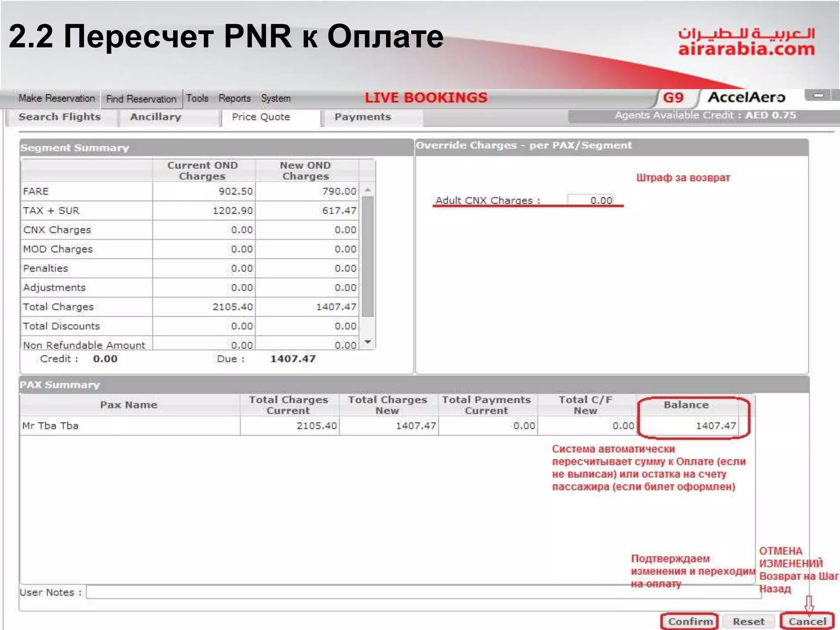The image size is (840, 630).
Task: Click Segment Summary scroll down arrow
Action: point(368,342)
